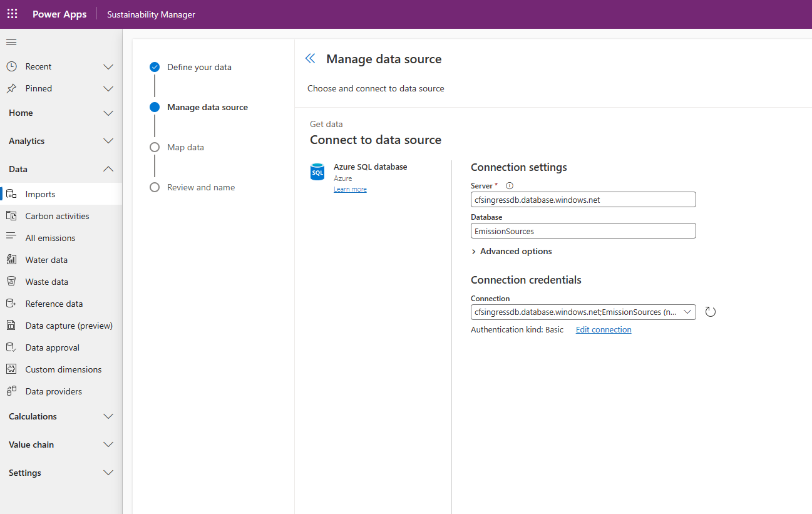Image resolution: width=812 pixels, height=514 pixels.
Task: Click the Pinned pushpin icon
Action: pyautogui.click(x=11, y=88)
